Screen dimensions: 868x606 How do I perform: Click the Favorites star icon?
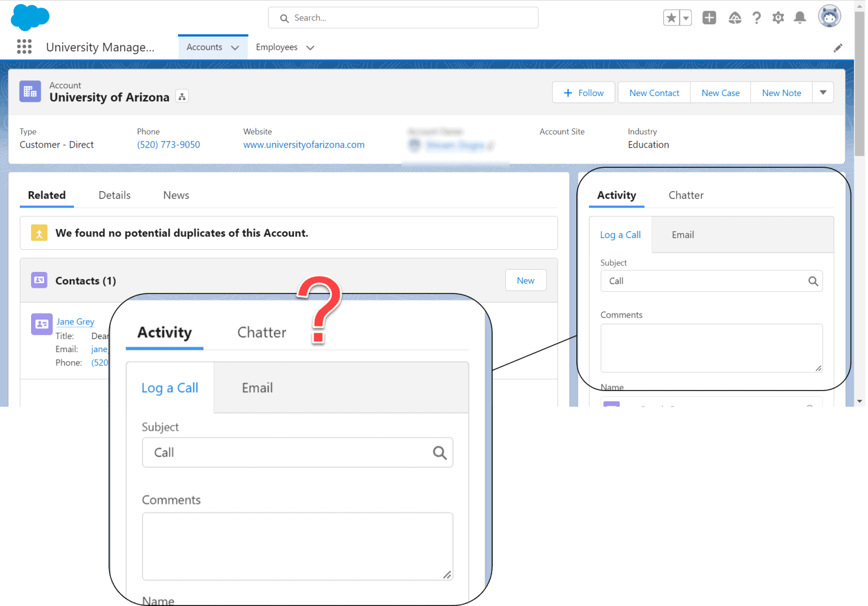pos(671,18)
